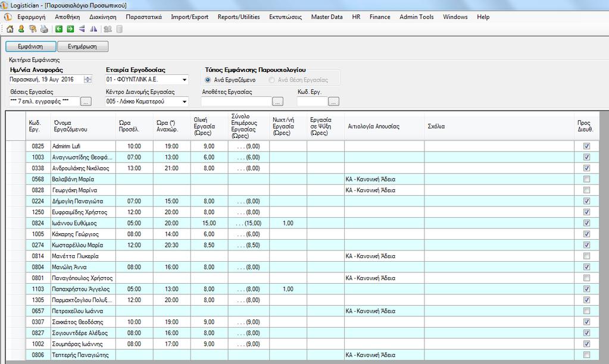The height and width of the screenshot is (364, 609).
Task: Toggle Προς Διευθ. checkbox for Ανδρουλάκης Νικόλαος
Action: [586, 168]
